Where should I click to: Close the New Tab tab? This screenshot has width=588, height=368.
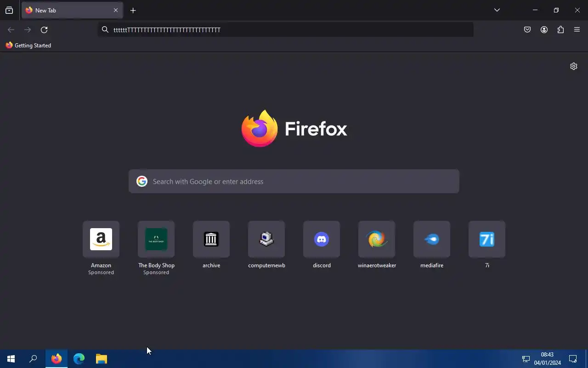point(116,10)
